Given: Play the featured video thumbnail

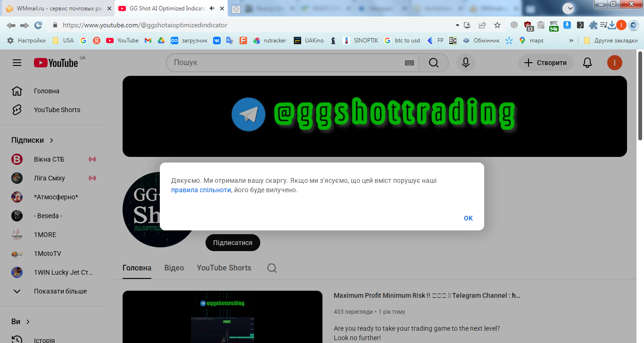Looking at the screenshot, I should click(223, 317).
